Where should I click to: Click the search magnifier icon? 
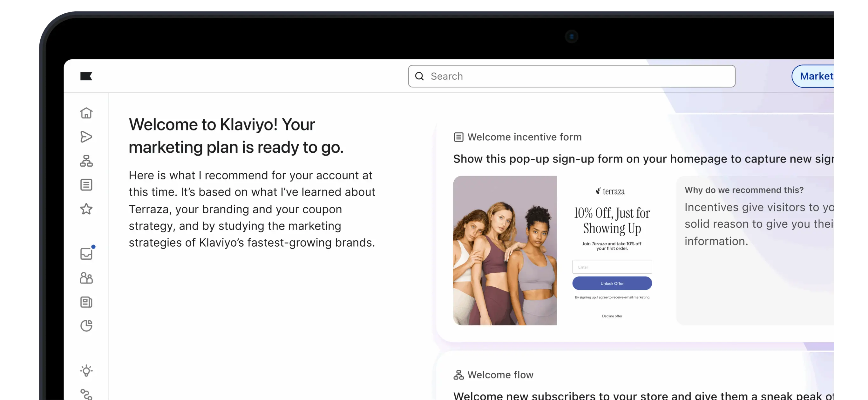tap(419, 76)
